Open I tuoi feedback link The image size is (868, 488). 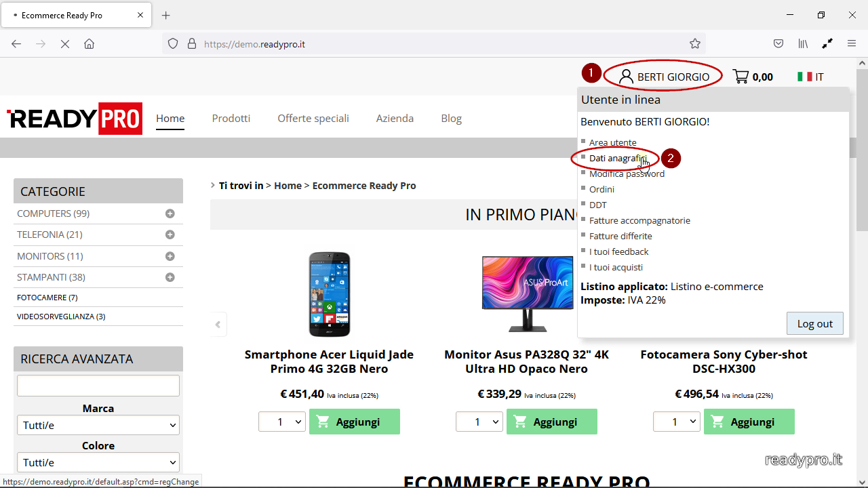(x=619, y=251)
